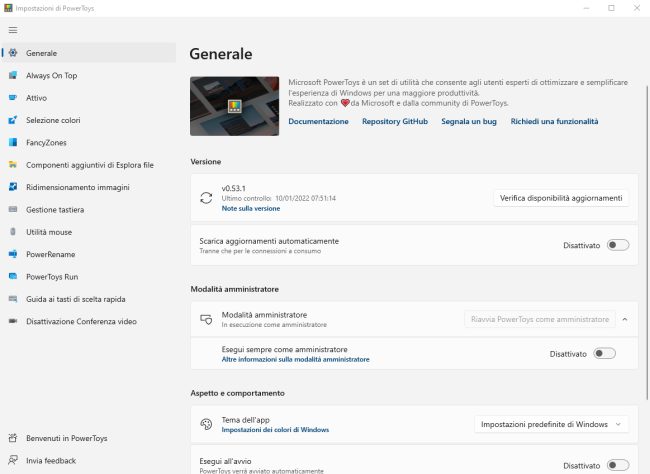650x474 pixels.
Task: Open the Always On Top settings page
Action: (89, 75)
